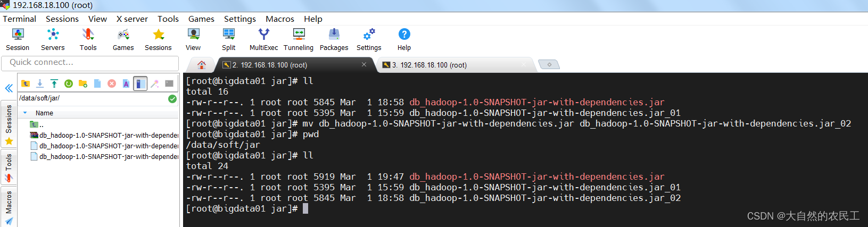Open the Games toolbar icon

click(x=123, y=40)
